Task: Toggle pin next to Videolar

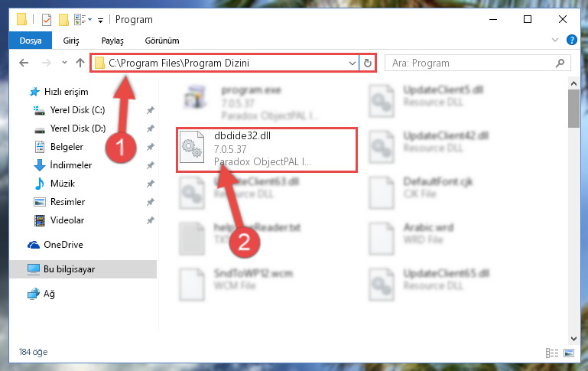Action: pyautogui.click(x=151, y=220)
